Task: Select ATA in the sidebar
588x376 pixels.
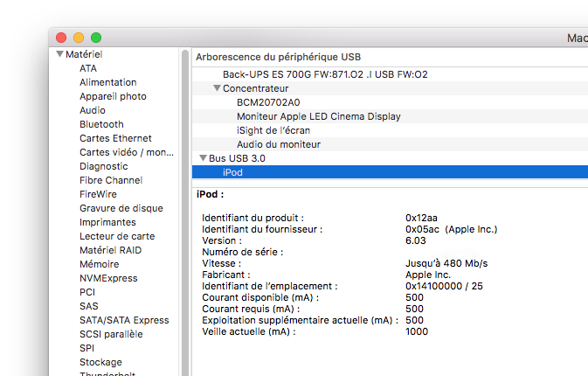Action: 88,68
